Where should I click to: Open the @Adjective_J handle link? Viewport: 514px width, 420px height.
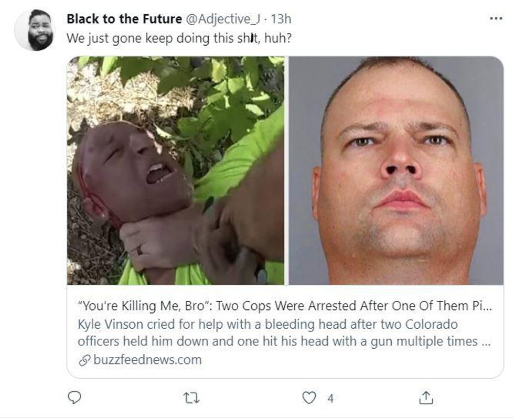(223, 19)
